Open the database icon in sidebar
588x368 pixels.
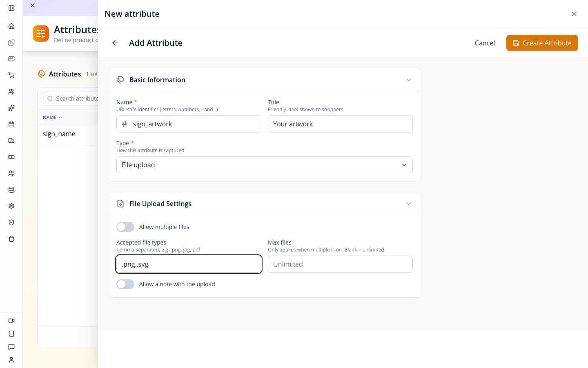(11, 190)
